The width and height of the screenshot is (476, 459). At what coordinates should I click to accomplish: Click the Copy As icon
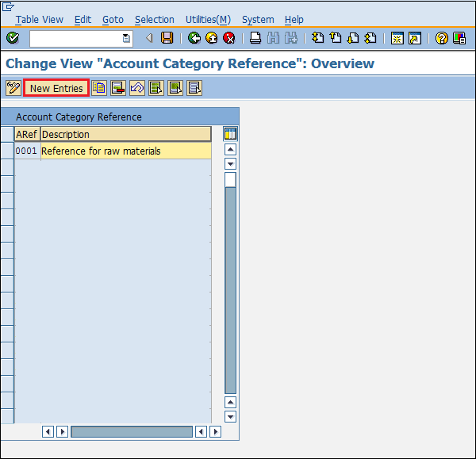(x=99, y=88)
